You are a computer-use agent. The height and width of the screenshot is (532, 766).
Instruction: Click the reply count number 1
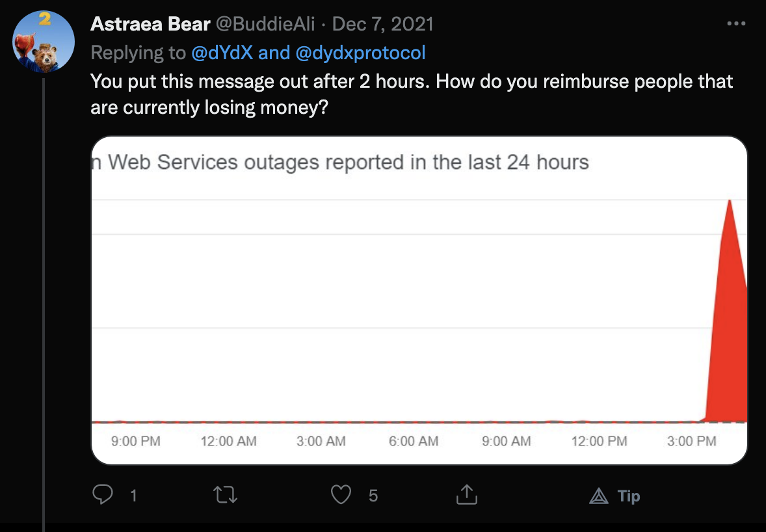[x=133, y=496]
